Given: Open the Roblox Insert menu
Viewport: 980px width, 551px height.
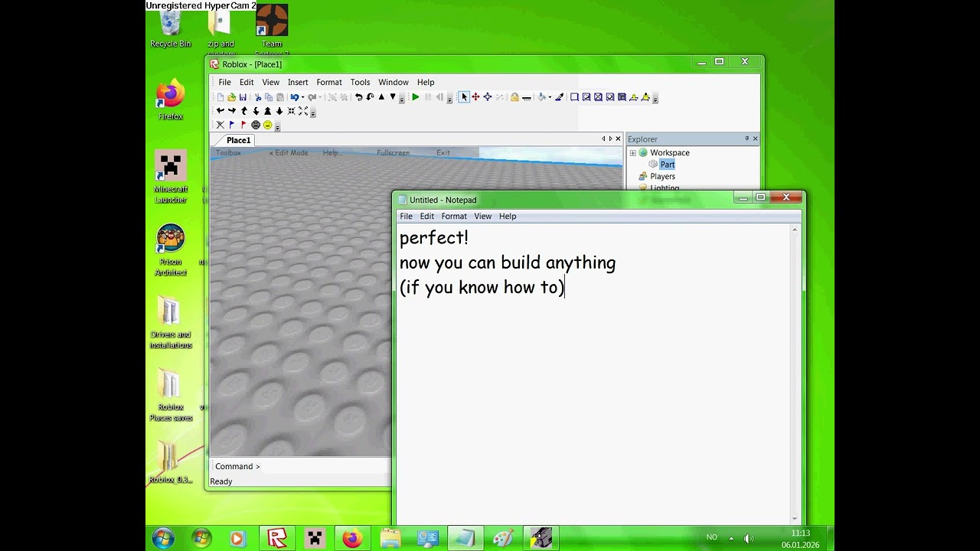Looking at the screenshot, I should (298, 82).
